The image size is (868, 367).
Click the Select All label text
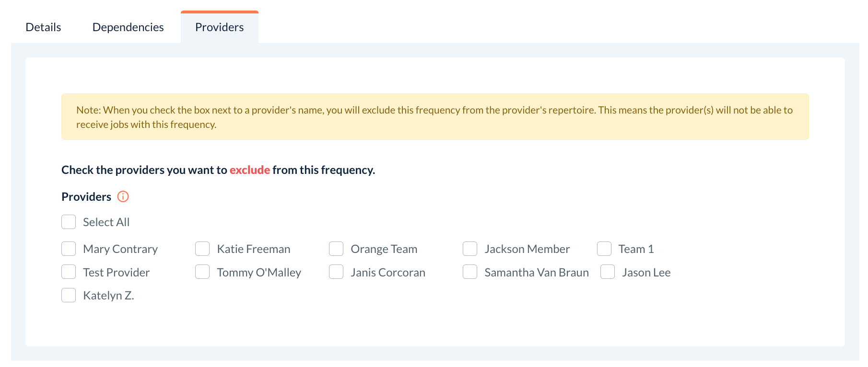[x=106, y=222]
